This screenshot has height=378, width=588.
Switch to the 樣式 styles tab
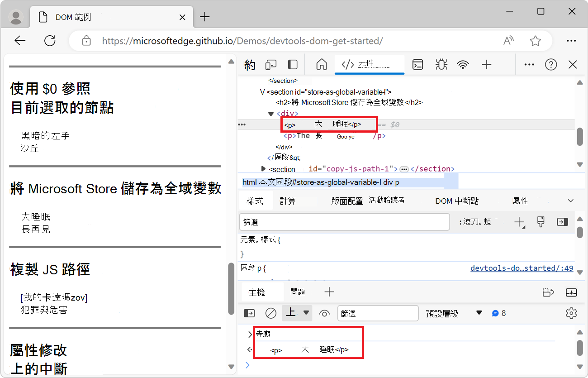coord(255,201)
